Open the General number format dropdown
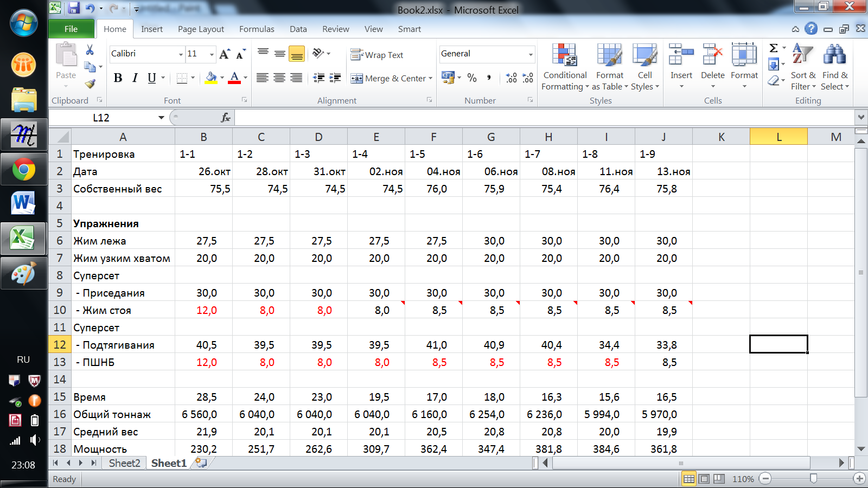Viewport: 868px width, 488px height. click(531, 54)
